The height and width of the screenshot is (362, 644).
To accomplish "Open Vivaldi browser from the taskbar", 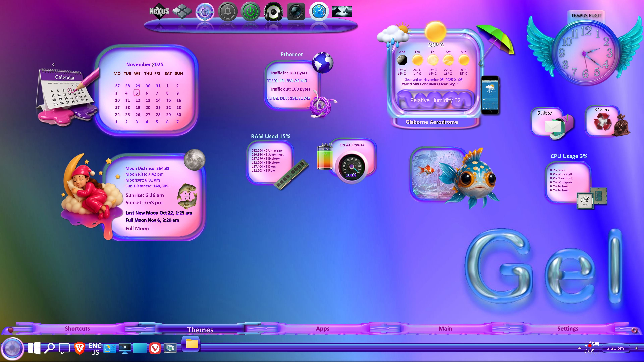I will [x=155, y=348].
